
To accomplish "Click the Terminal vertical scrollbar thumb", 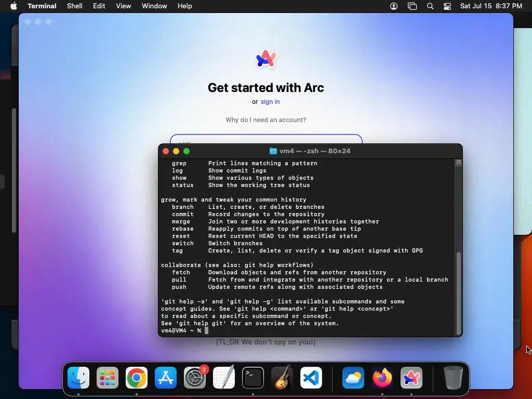I will point(459,293).
